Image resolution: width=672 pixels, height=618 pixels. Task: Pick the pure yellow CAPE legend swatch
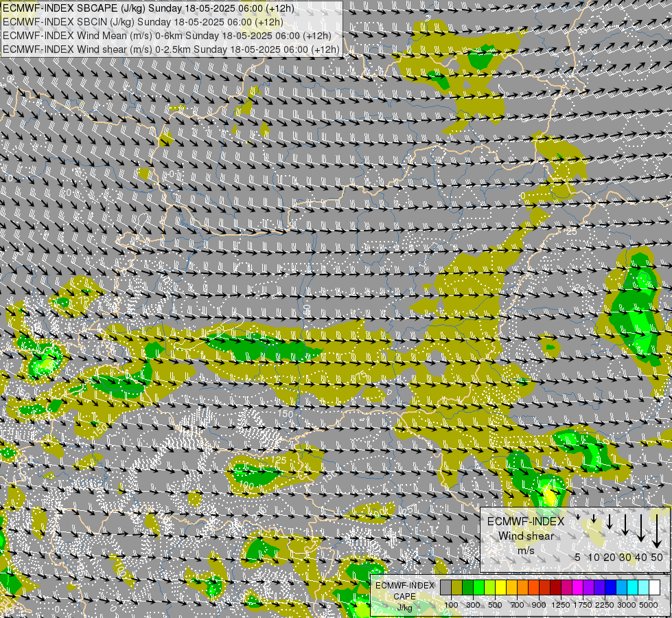click(501, 587)
